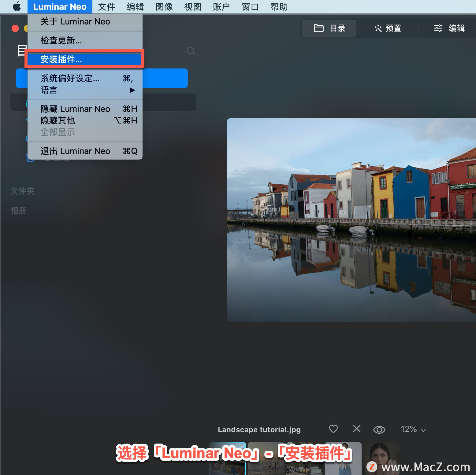Open the 帮助 menu
Image resolution: width=476 pixels, height=475 pixels.
(x=279, y=7)
